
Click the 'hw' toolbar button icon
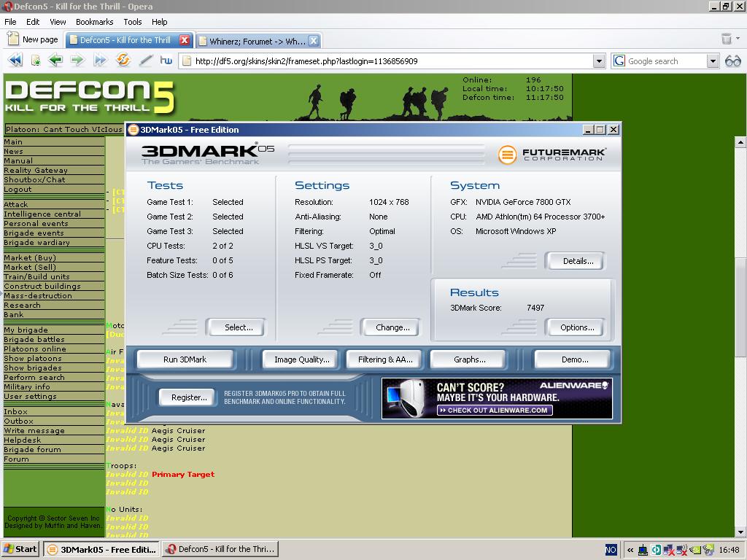[x=166, y=61]
